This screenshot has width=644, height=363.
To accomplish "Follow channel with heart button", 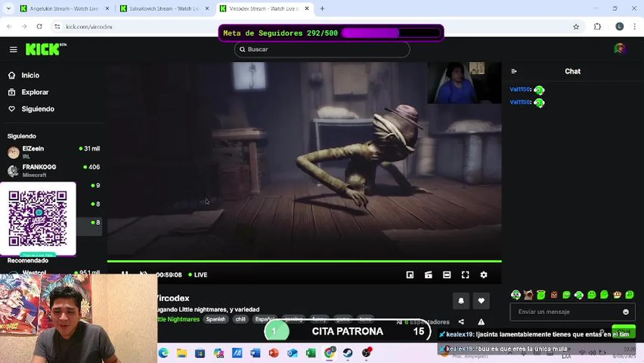I will tap(481, 300).
